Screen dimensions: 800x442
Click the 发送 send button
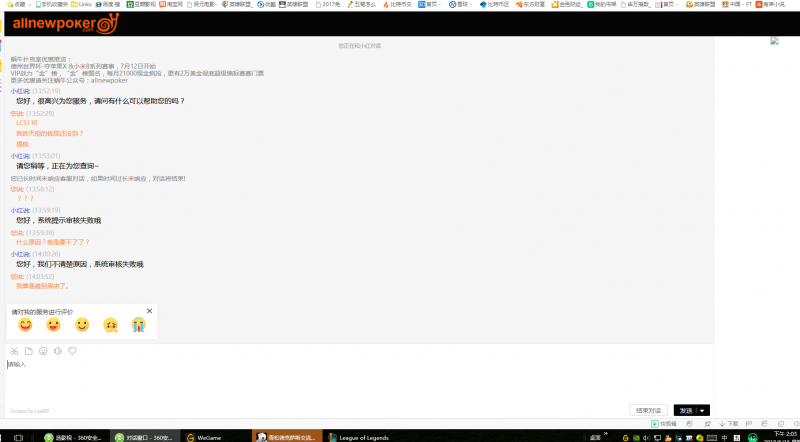click(685, 410)
